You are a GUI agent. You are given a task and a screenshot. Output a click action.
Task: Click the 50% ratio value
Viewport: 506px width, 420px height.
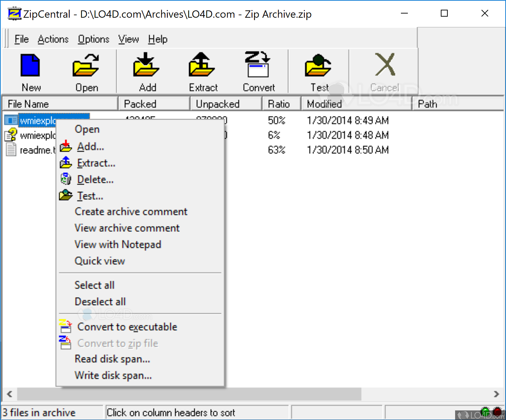click(276, 121)
